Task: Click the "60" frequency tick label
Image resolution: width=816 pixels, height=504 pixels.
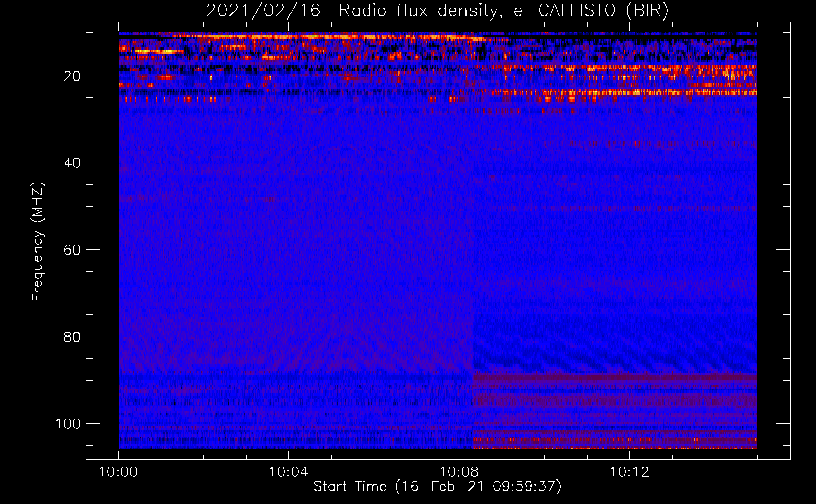Action: pyautogui.click(x=72, y=250)
